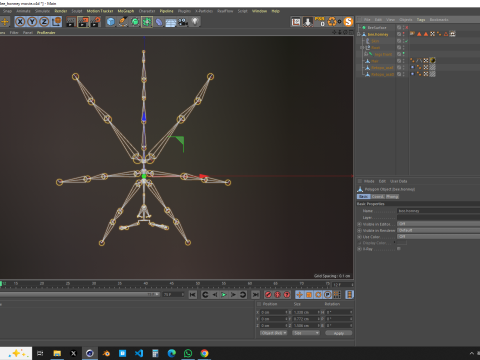Click the Hair material sphere tag
The width and height of the screenshot is (480, 360).
[433, 61]
